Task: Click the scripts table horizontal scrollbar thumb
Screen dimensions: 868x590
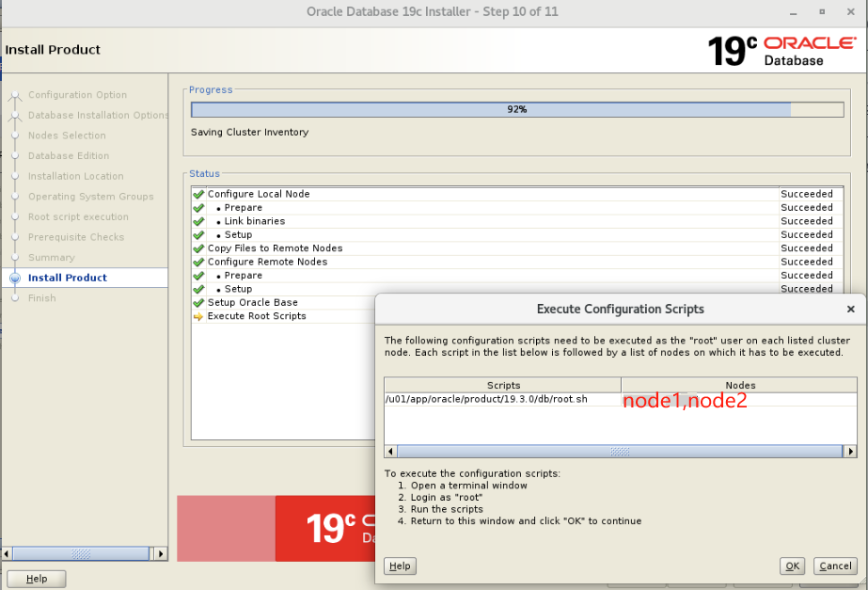Action: pos(620,451)
